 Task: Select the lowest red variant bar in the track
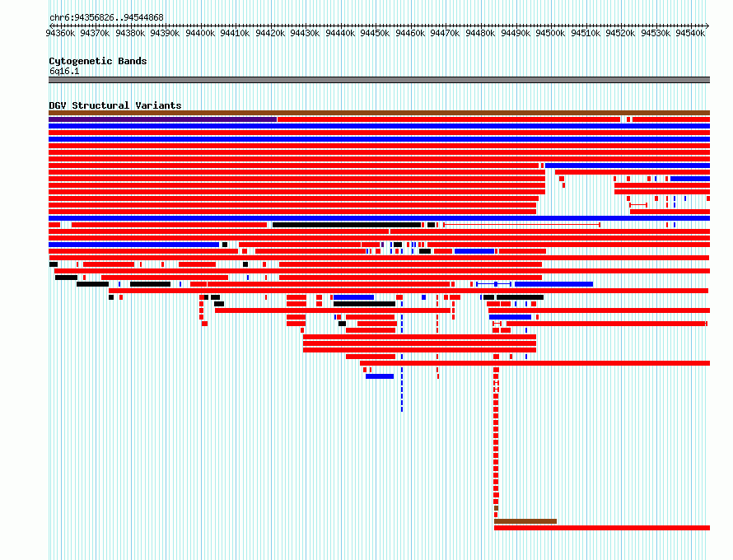[x=602, y=528]
